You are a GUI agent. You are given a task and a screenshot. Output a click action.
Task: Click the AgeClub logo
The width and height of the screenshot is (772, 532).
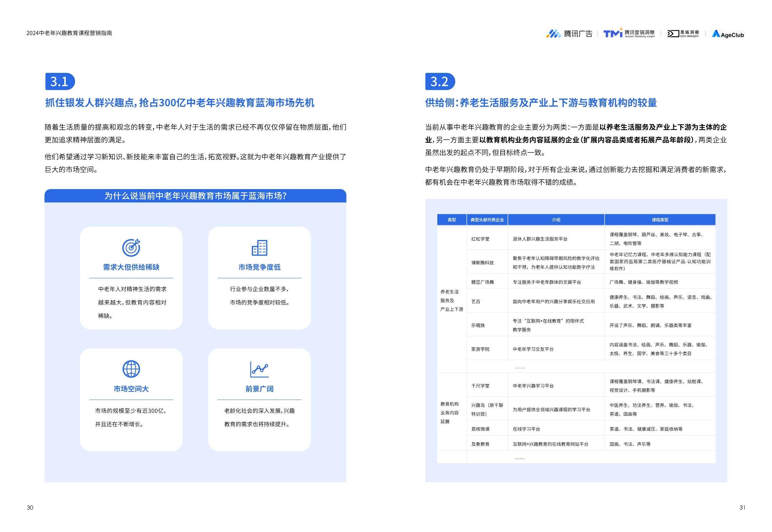(x=728, y=34)
